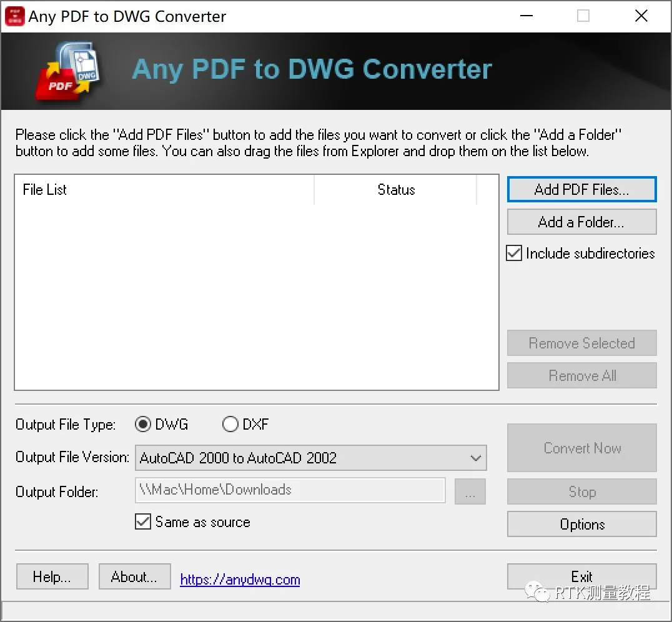Image resolution: width=672 pixels, height=622 pixels.
Task: Click the File List column header
Action: click(164, 189)
